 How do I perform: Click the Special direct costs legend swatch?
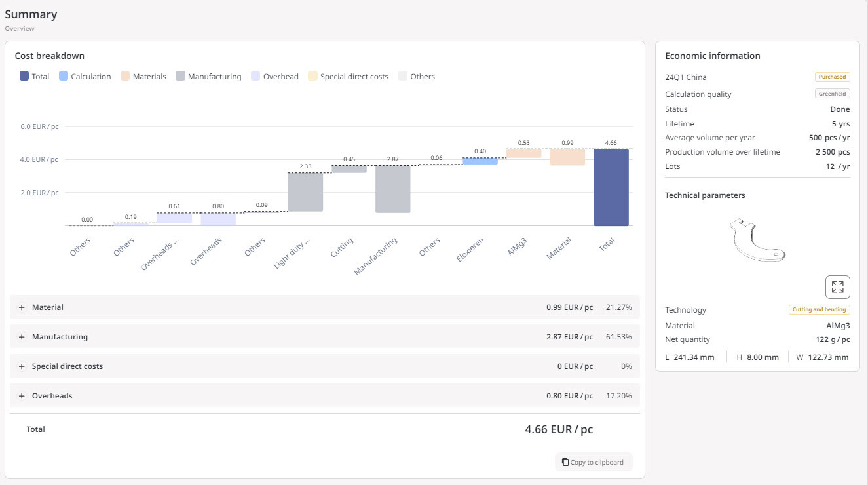[x=312, y=77]
